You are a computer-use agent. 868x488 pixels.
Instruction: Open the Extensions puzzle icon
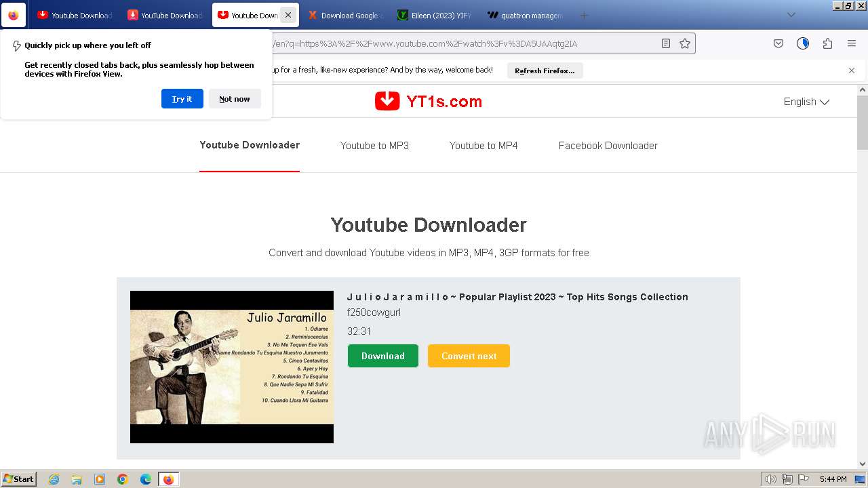point(827,43)
